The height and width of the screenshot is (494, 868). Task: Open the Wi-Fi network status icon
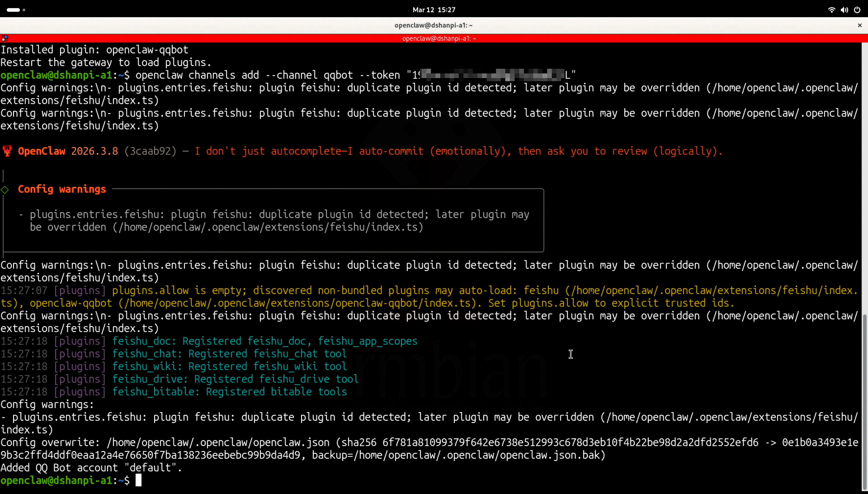coord(831,10)
